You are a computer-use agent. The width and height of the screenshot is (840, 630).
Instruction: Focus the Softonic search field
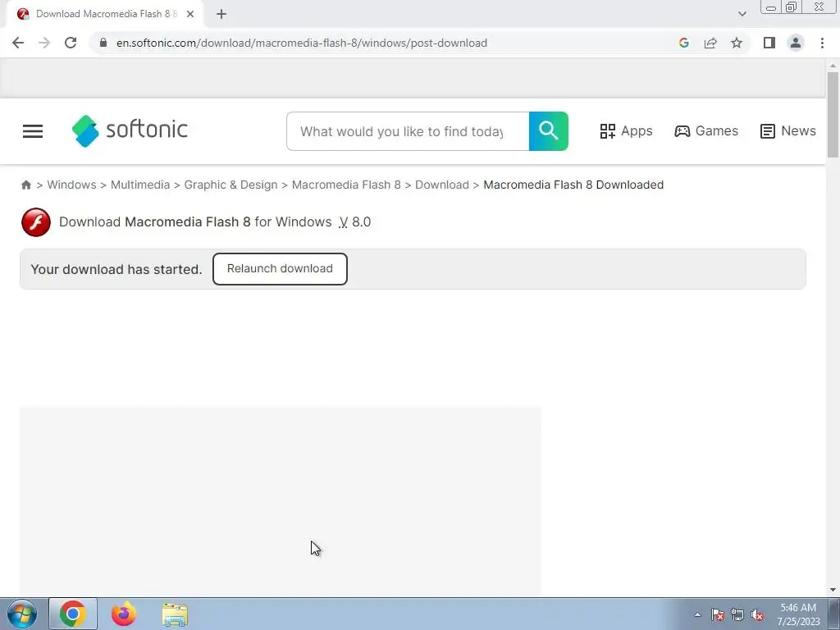pyautogui.click(x=408, y=131)
